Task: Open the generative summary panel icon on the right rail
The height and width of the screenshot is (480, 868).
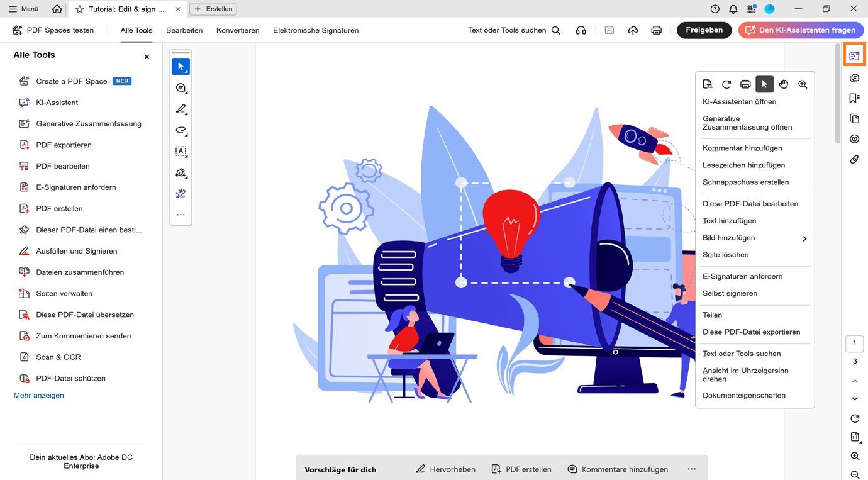Action: click(x=854, y=56)
